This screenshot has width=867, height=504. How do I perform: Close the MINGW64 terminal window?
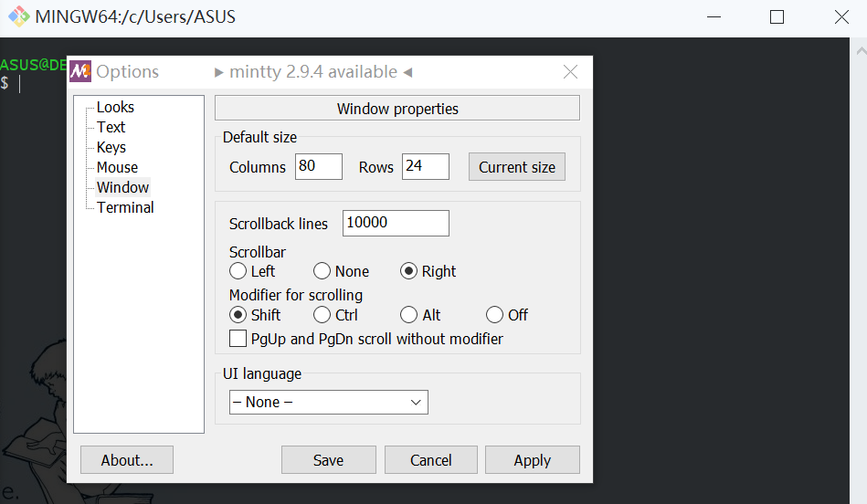click(x=841, y=17)
